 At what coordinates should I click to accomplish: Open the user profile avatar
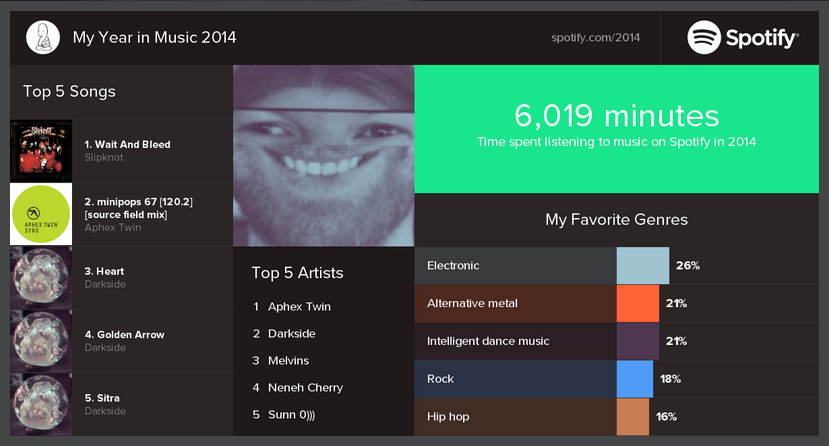tap(43, 38)
